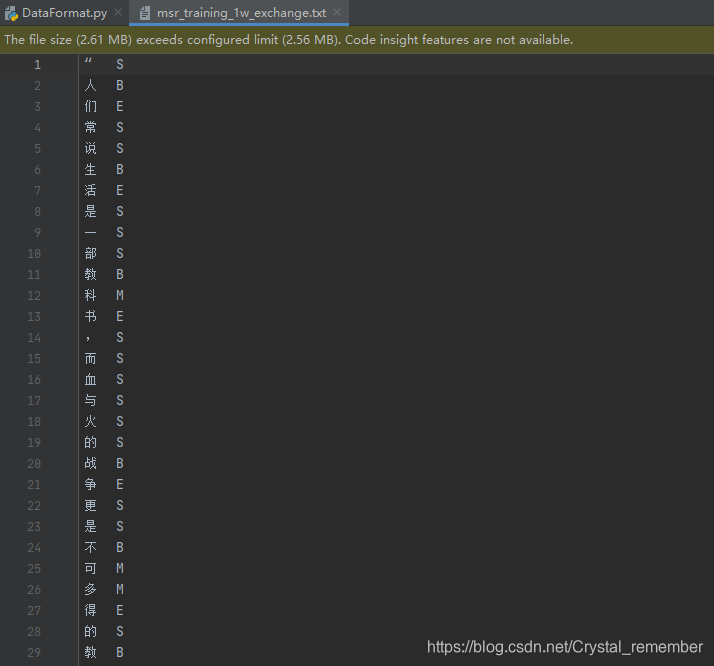Click the character 火 on line 18
714x666 pixels.
pos(91,422)
